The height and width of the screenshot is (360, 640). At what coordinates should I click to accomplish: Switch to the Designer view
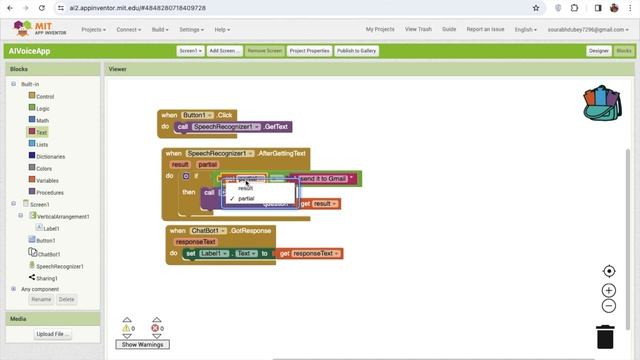(x=598, y=51)
